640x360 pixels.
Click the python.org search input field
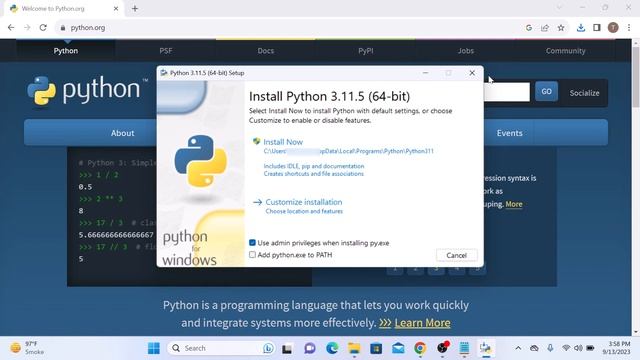[507, 92]
